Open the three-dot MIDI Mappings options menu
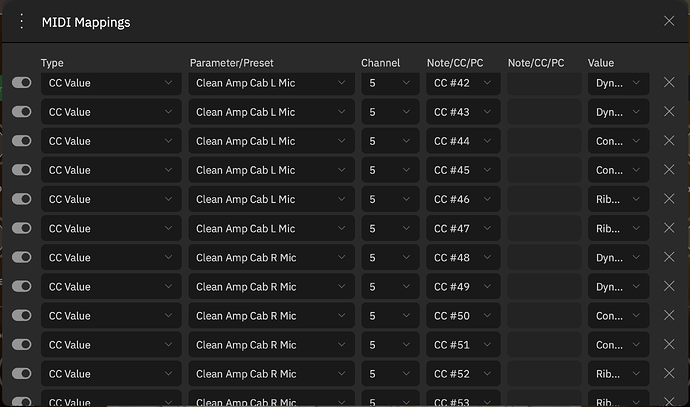This screenshot has width=690, height=407. [22, 21]
